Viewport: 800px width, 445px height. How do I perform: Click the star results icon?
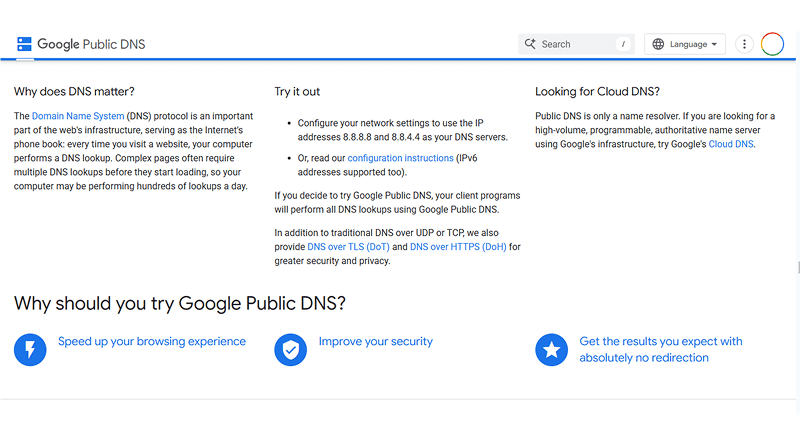click(551, 350)
